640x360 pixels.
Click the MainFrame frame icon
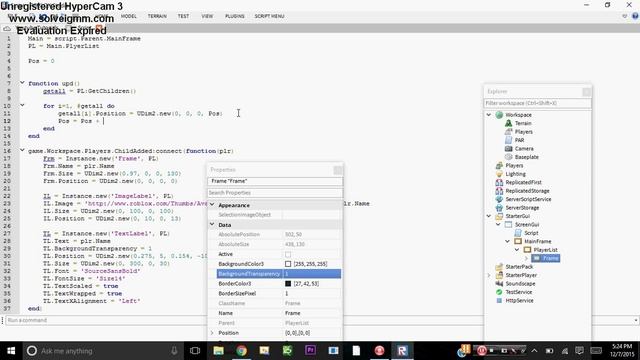point(518,241)
